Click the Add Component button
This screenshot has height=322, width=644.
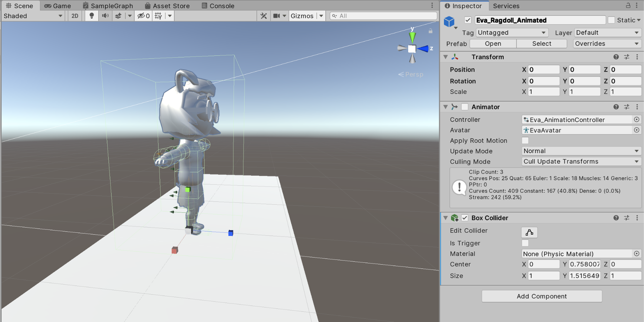(542, 296)
